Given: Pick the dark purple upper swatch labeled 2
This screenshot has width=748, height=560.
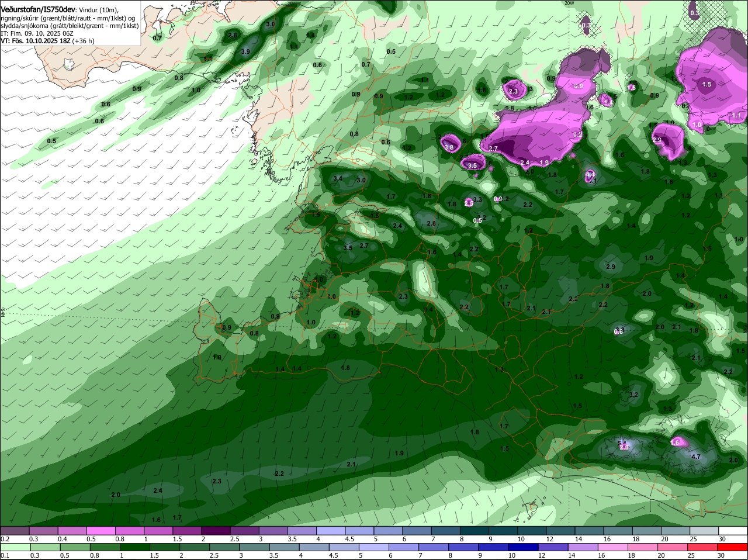Looking at the screenshot, I should tap(216, 530).
